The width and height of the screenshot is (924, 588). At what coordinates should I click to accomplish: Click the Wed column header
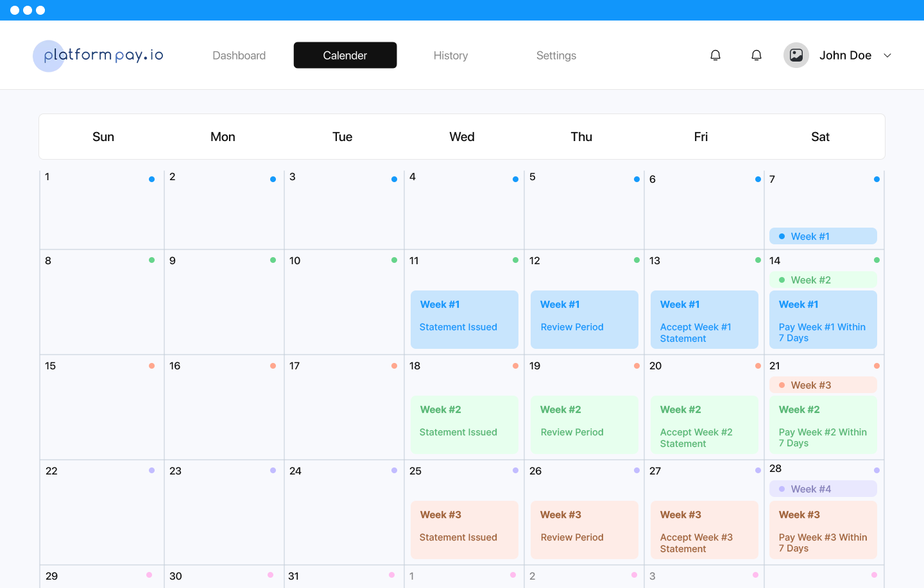[x=461, y=137]
